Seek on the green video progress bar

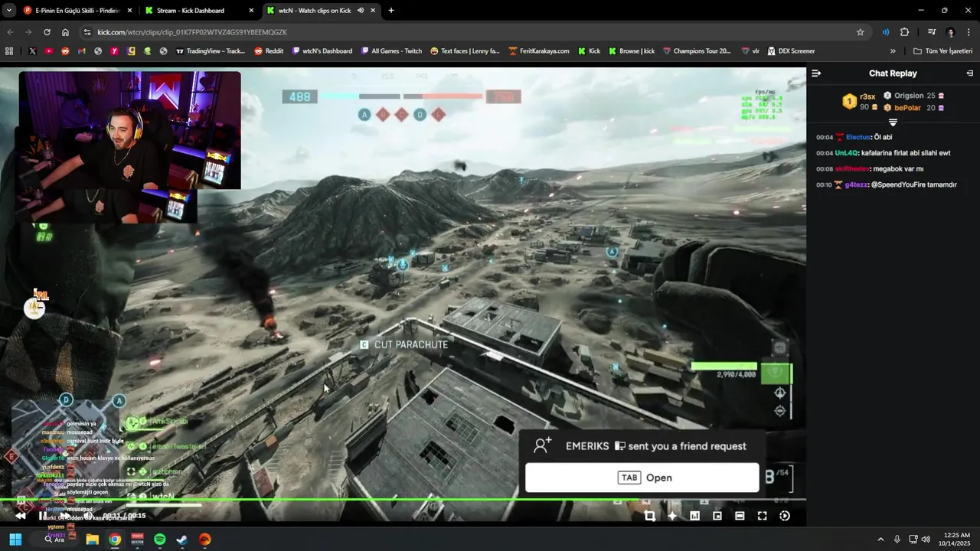coord(403,500)
